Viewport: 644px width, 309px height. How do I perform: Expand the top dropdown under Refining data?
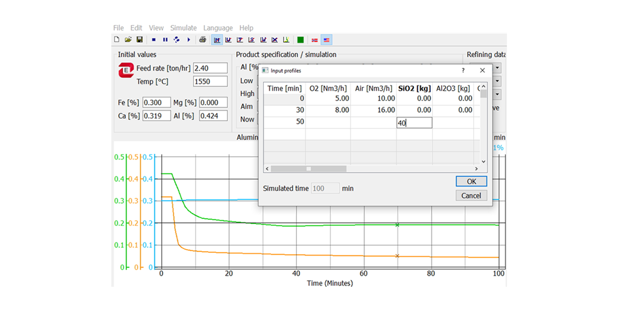point(497,68)
